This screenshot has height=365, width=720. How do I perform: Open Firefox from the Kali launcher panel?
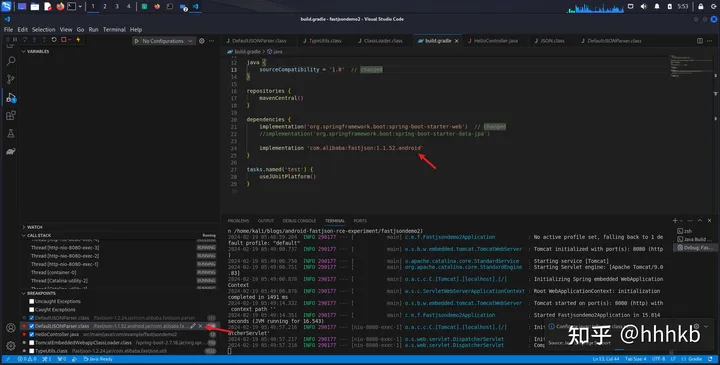click(60, 6)
